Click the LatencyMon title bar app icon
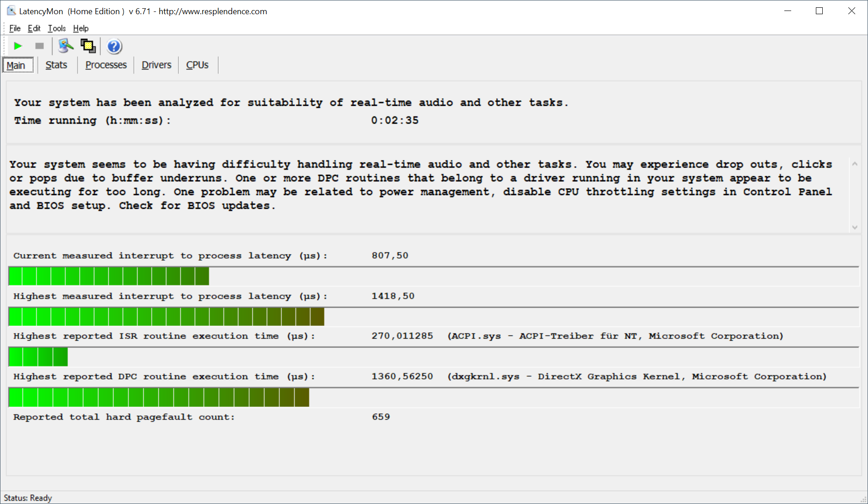The image size is (868, 504). 11,11
